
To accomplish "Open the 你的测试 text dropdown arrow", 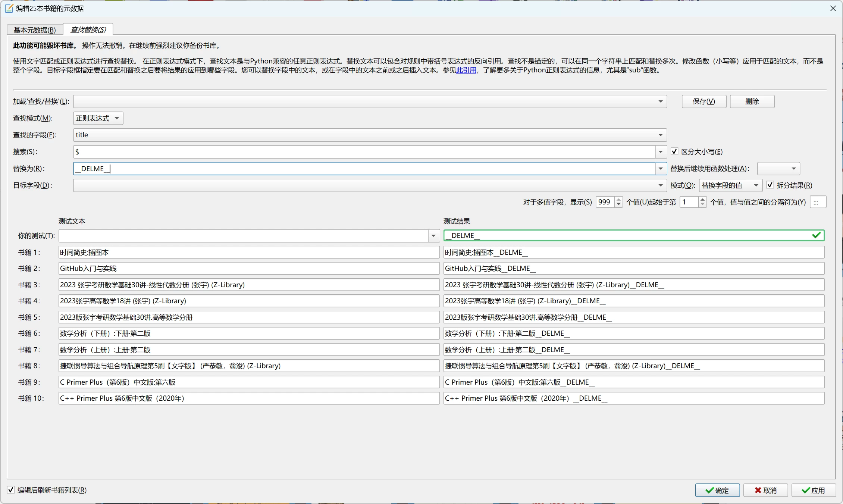I will click(x=433, y=236).
